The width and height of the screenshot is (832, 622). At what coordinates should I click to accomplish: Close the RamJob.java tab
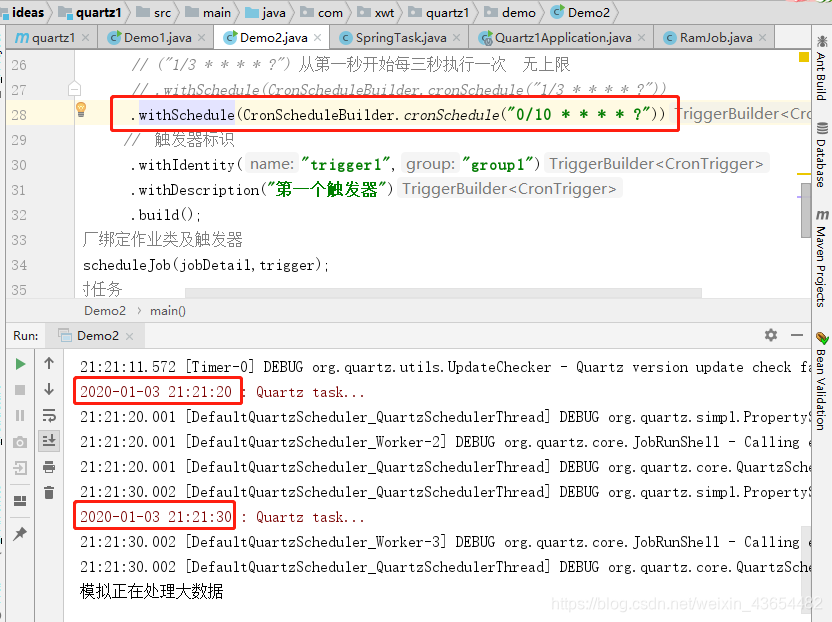point(762,38)
